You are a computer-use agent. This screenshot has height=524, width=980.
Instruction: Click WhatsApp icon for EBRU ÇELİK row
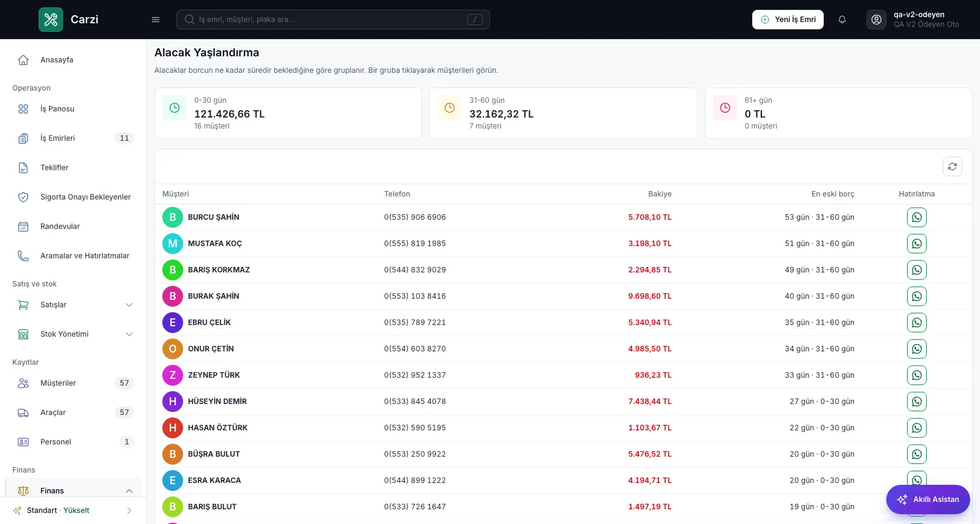point(916,323)
